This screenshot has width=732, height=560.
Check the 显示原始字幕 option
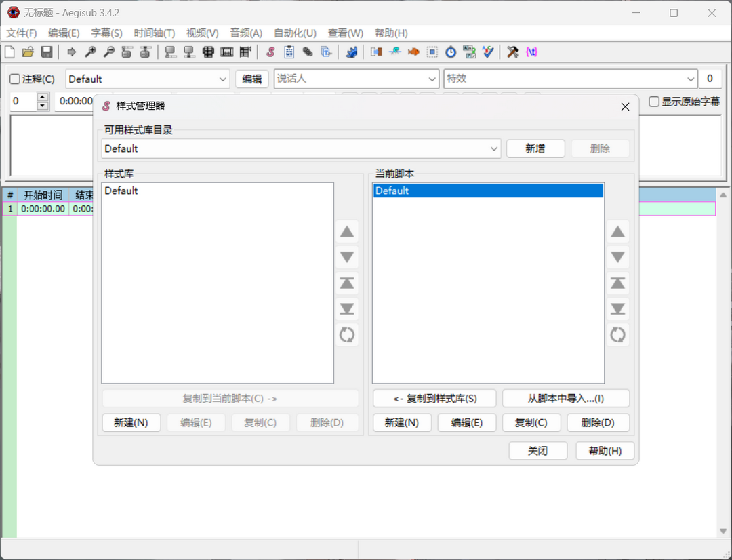[x=654, y=101]
